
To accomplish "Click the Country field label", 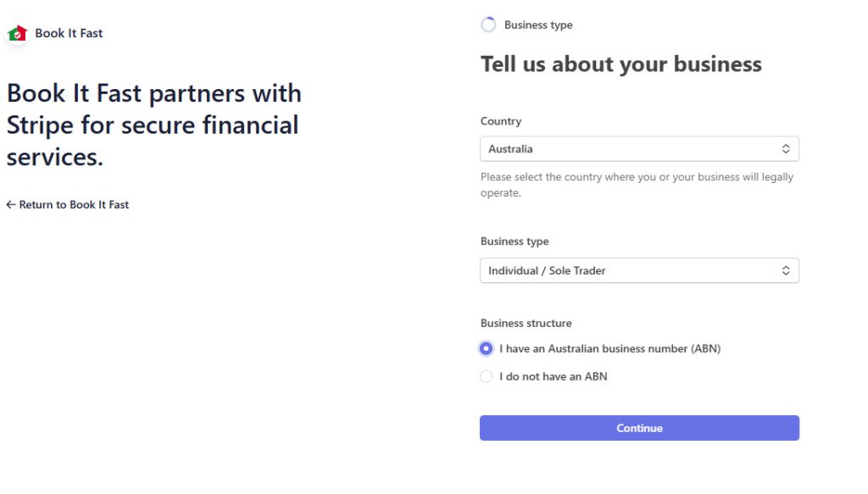I will click(501, 122).
